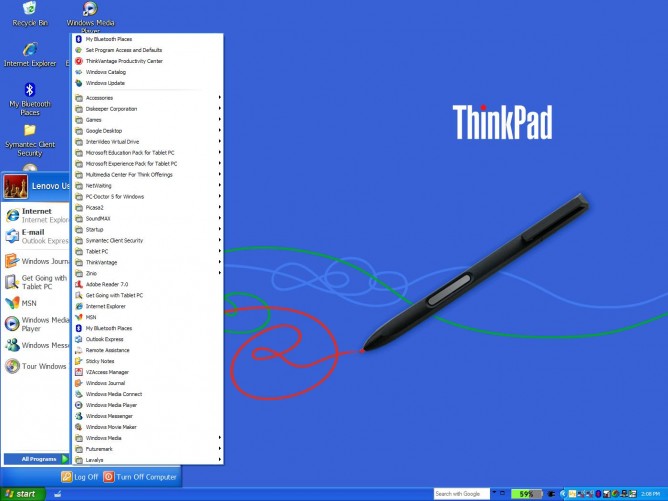Open Sticky Notes program
This screenshot has width=668, height=501.
pos(100,361)
